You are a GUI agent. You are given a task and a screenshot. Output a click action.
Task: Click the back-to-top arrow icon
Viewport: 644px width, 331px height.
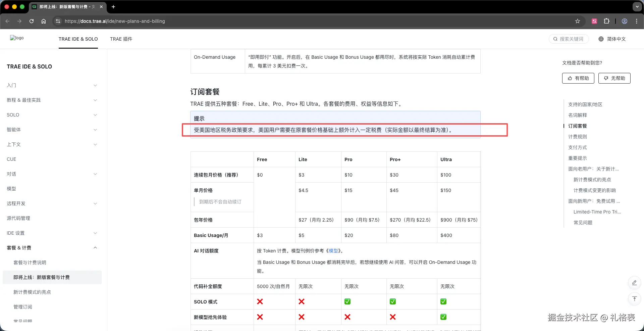coord(634,299)
